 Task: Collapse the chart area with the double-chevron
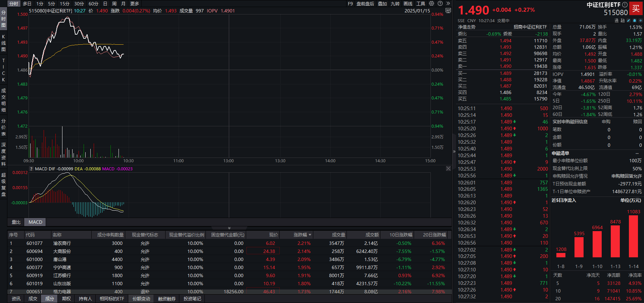click(229, 228)
